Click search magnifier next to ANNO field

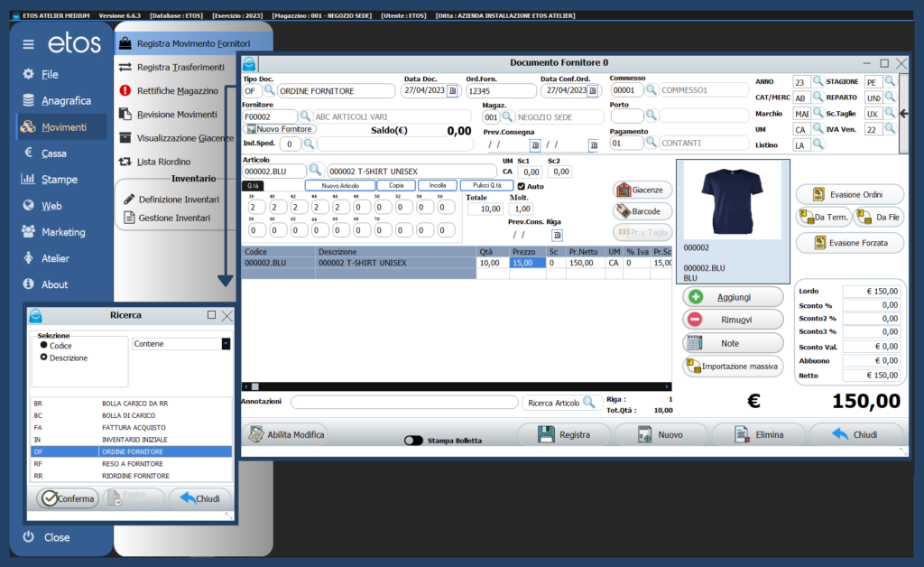tap(818, 81)
